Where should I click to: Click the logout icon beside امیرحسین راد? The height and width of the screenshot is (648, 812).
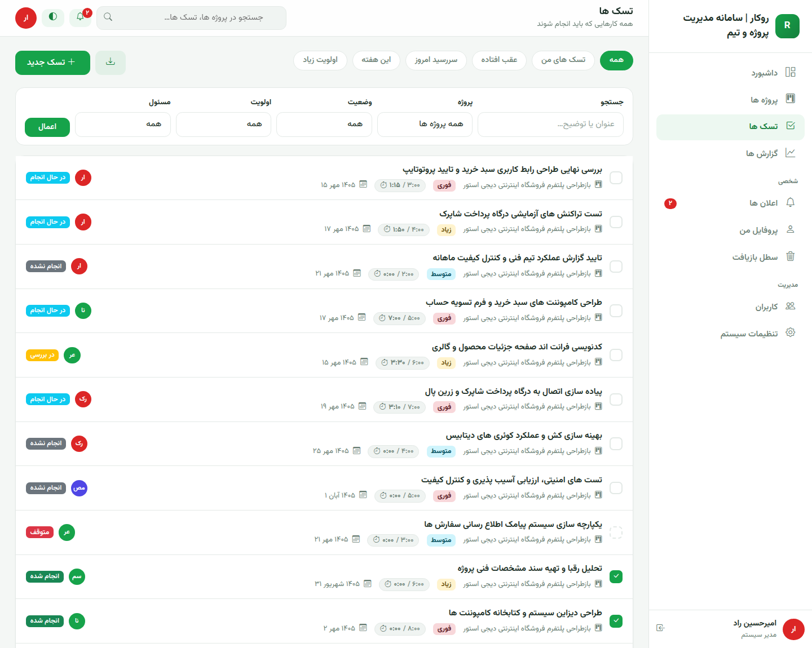pyautogui.click(x=661, y=628)
